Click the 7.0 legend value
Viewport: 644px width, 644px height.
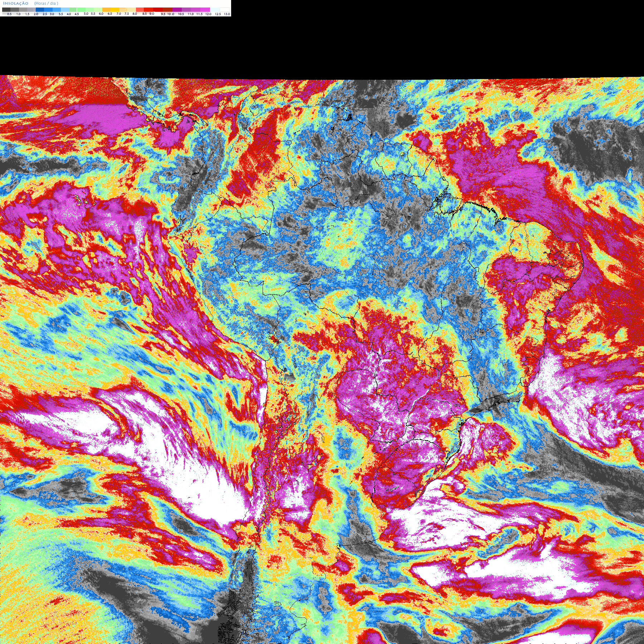tap(119, 14)
